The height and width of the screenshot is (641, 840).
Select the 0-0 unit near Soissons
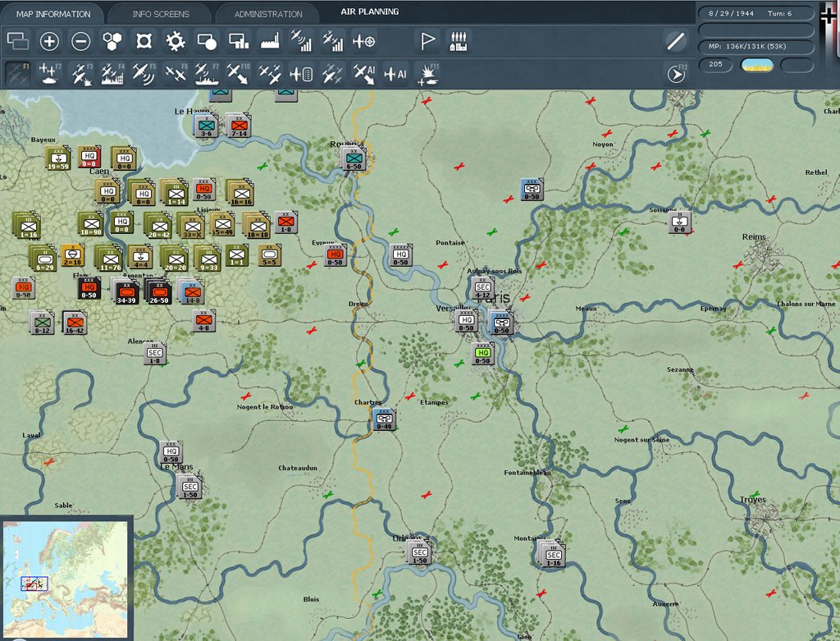point(680,222)
